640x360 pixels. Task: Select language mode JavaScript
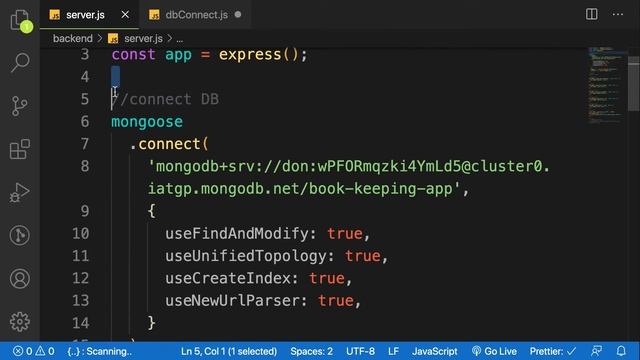[435, 351]
